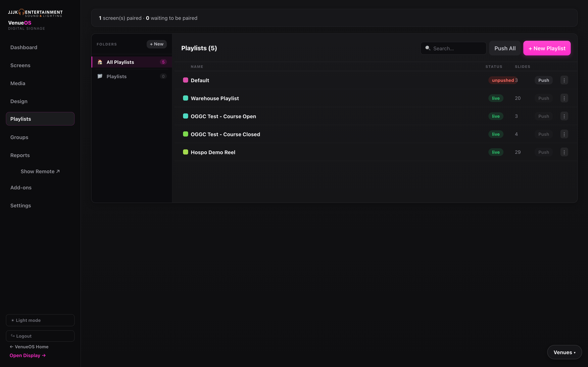The width and height of the screenshot is (588, 367).
Task: Open the Default row's three-dot menu
Action: 564,80
